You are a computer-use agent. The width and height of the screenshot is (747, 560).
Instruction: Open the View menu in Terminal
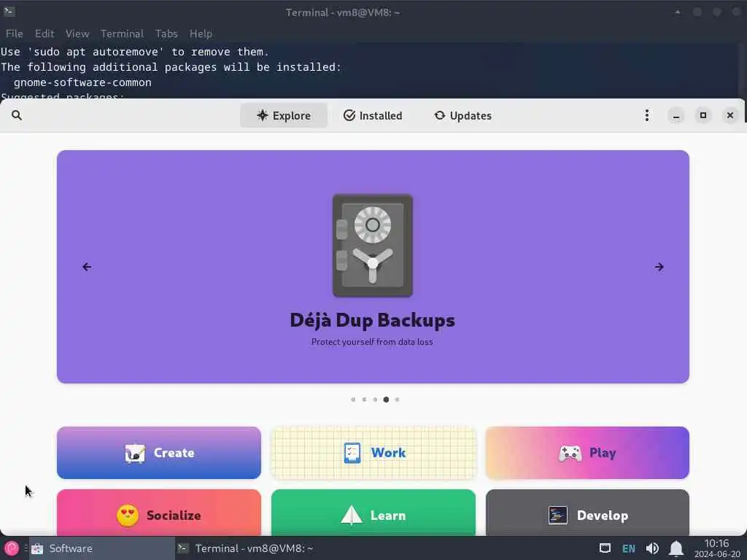pos(77,34)
